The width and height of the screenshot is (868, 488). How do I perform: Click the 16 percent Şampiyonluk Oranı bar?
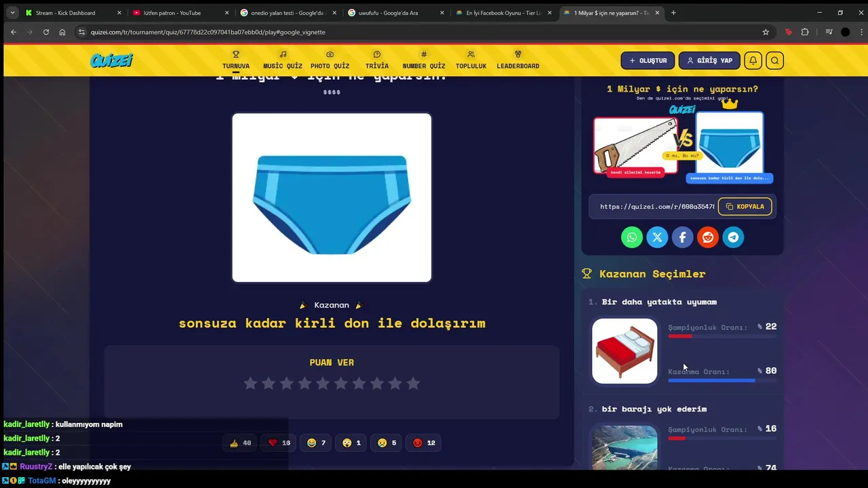(x=722, y=438)
